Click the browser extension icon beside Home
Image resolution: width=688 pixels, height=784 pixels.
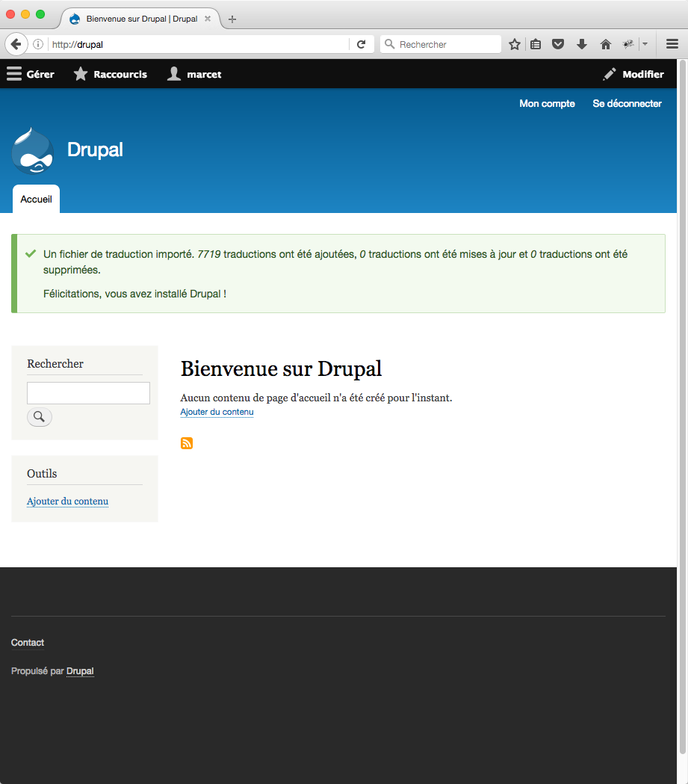coord(628,45)
